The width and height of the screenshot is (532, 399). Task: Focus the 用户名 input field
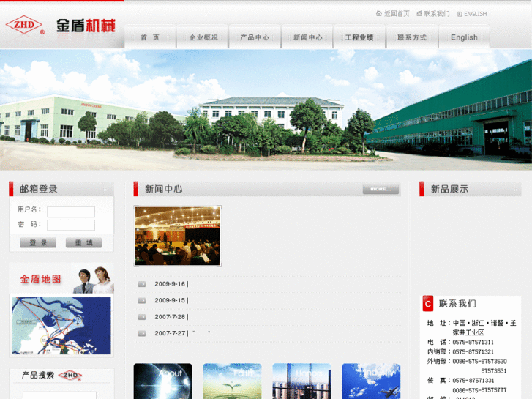(x=71, y=212)
